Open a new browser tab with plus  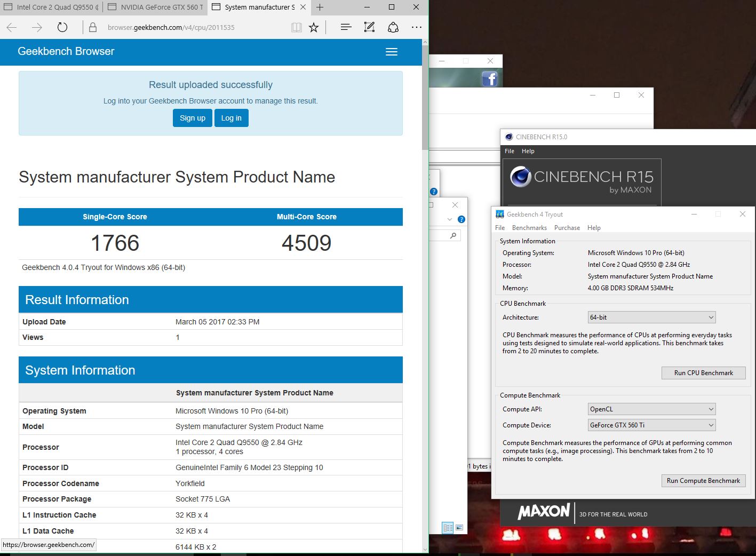pyautogui.click(x=320, y=7)
